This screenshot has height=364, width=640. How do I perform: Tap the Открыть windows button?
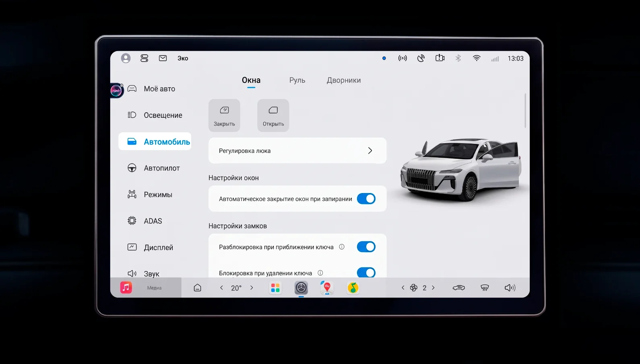(273, 115)
